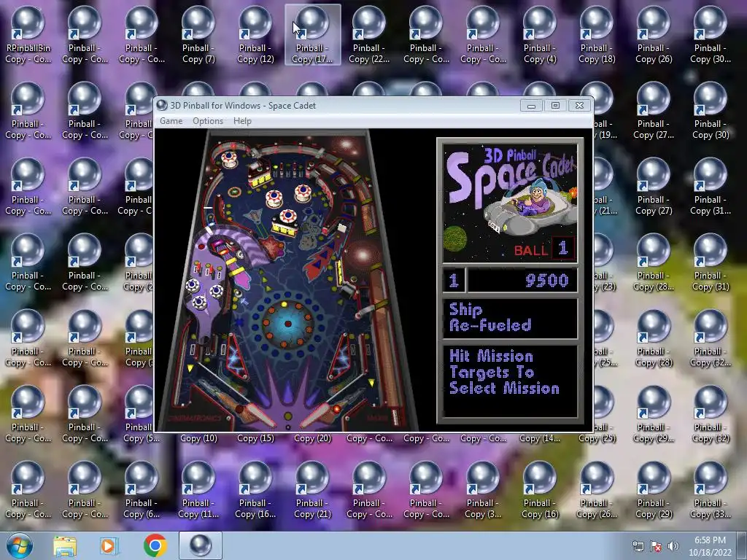Select the Pinball - Copy (6...) desktop shortcut

click(x=142, y=489)
